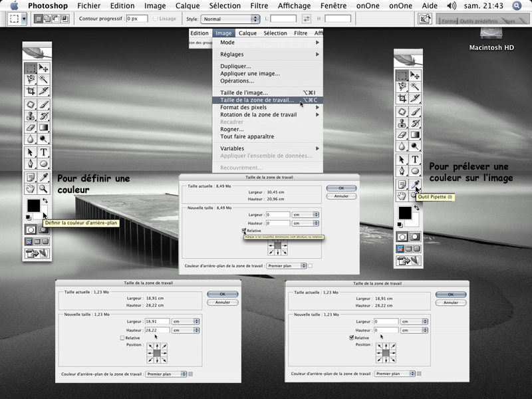This screenshot has width=532, height=399.
Task: Click OK in the lower-right dialog
Action: point(451,295)
